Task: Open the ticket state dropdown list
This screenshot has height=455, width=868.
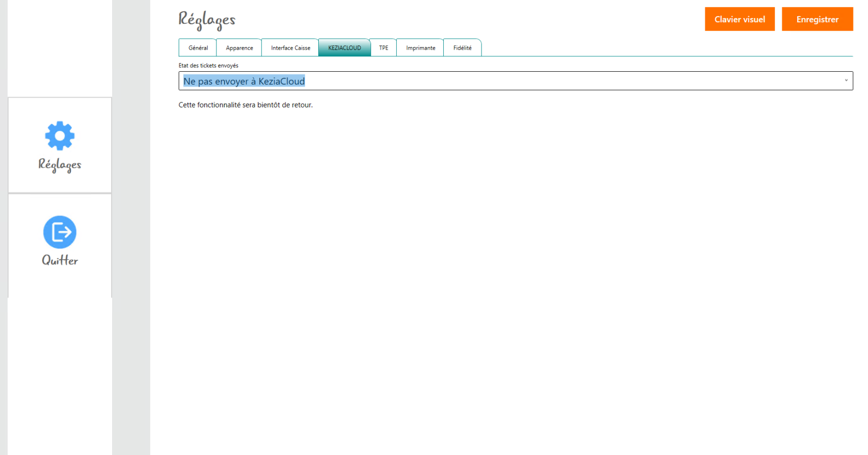Action: [515, 81]
